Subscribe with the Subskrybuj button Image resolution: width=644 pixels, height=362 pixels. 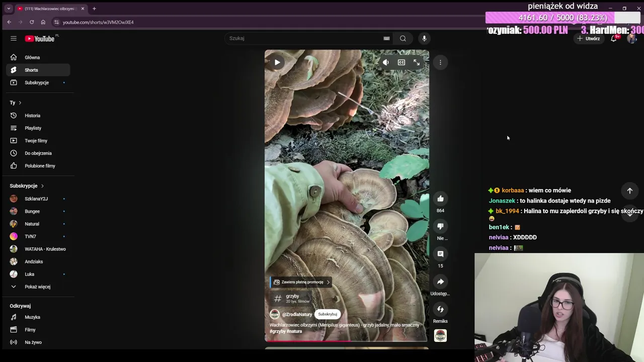328,314
